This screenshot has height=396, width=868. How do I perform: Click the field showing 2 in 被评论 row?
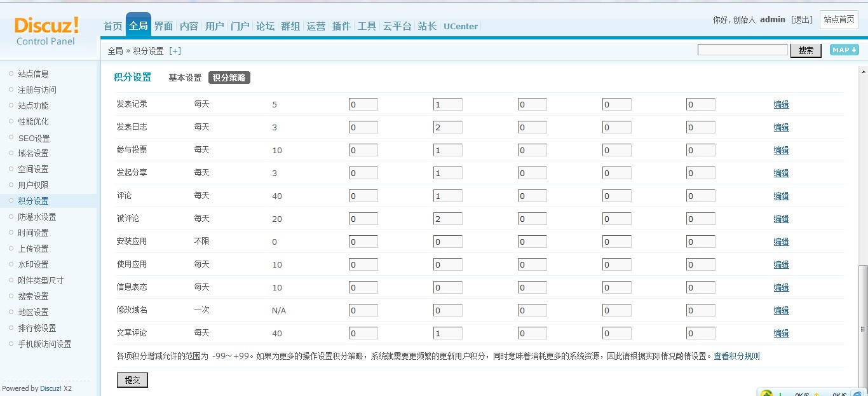pyautogui.click(x=448, y=219)
